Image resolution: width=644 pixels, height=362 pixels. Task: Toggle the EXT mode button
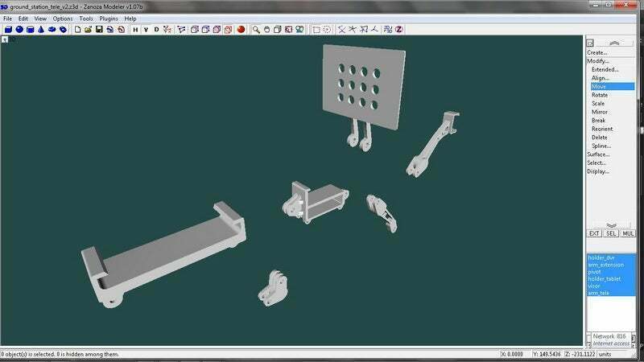594,233
